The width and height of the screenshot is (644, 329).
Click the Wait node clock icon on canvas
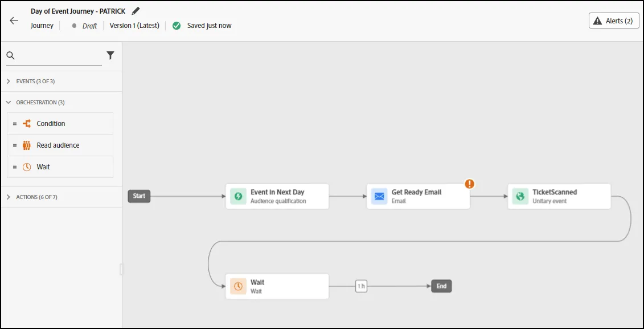point(238,286)
